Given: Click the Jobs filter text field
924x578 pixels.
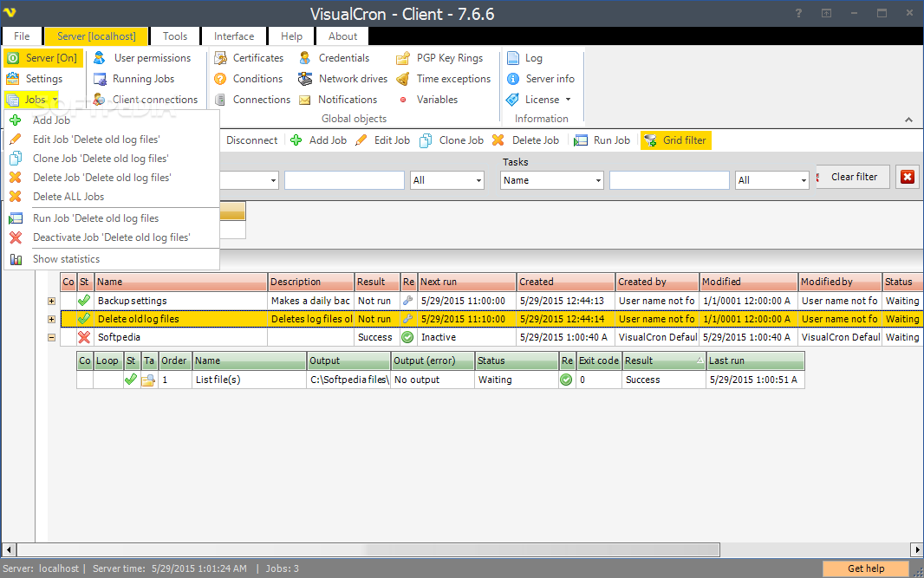Looking at the screenshot, I should 344,180.
